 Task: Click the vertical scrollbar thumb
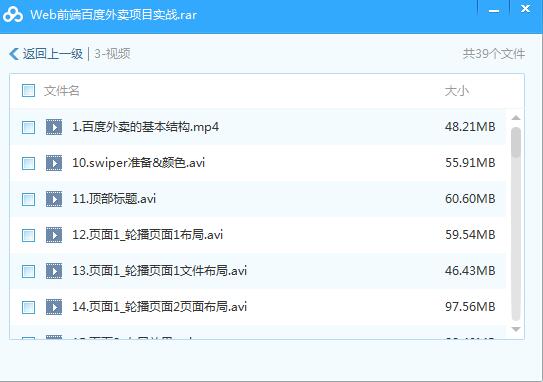pos(516,142)
